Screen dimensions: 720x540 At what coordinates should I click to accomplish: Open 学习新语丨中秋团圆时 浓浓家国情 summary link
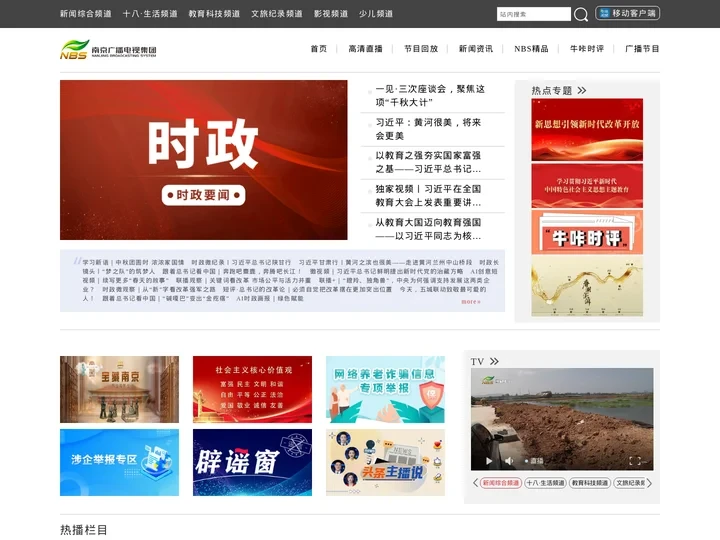[x=133, y=262]
